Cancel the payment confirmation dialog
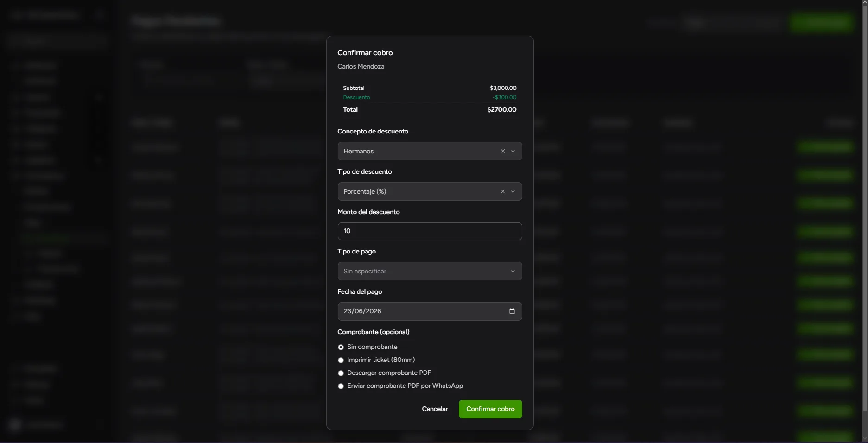The image size is (868, 443). tap(435, 409)
